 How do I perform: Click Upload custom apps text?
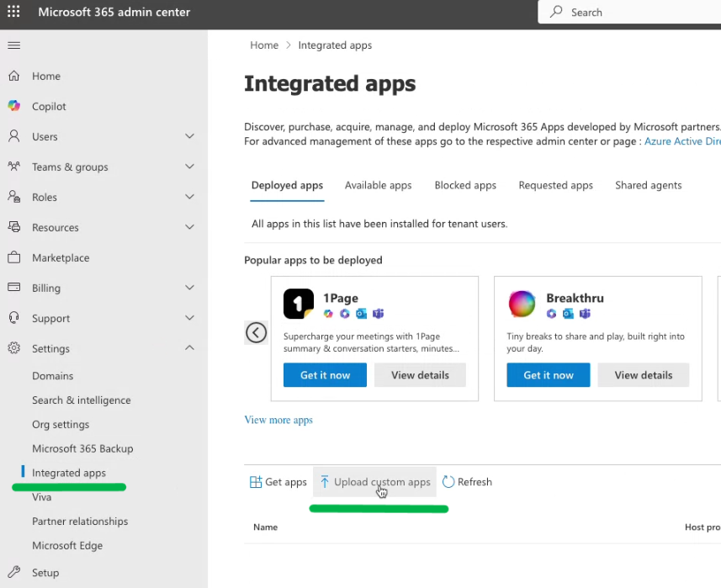pyautogui.click(x=382, y=482)
